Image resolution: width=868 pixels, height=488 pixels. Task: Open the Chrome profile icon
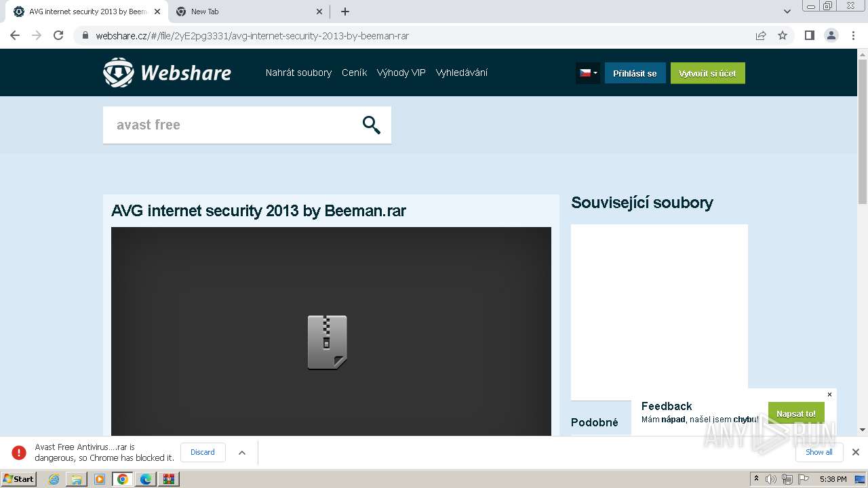coord(831,35)
